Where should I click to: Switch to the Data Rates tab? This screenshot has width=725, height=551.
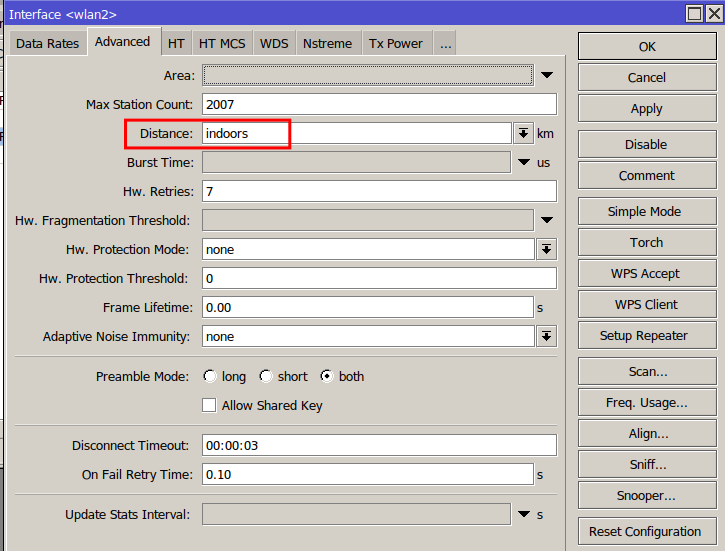[48, 43]
